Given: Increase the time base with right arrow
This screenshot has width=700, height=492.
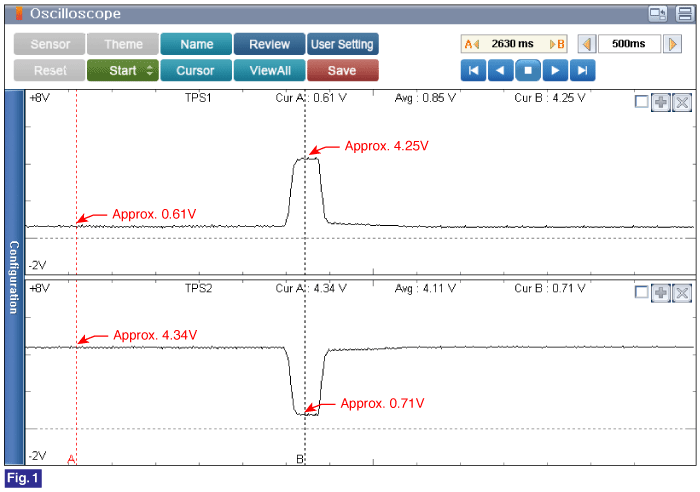Looking at the screenshot, I should tap(672, 44).
